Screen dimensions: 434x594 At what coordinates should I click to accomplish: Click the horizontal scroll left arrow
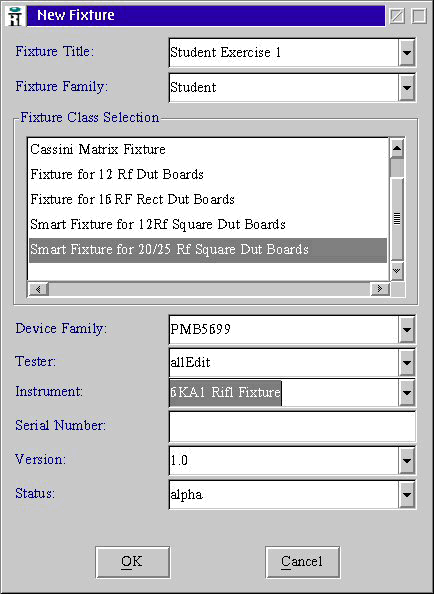click(38, 289)
